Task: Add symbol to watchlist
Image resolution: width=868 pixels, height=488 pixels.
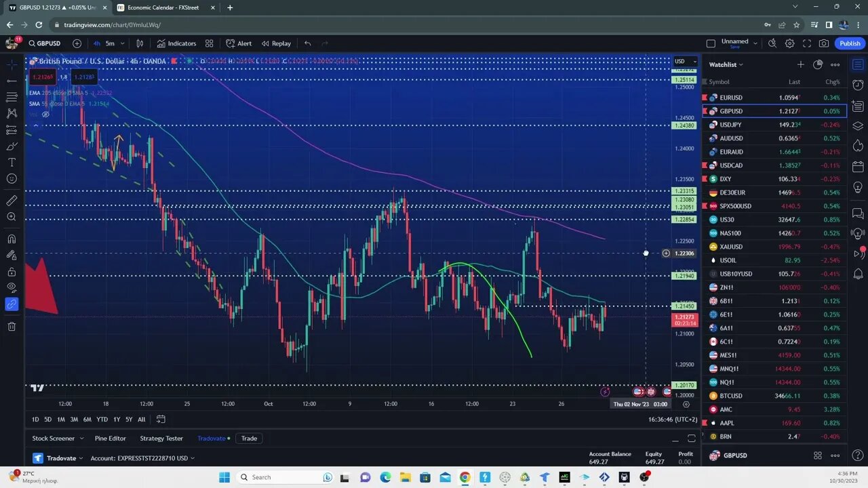Action: point(800,64)
